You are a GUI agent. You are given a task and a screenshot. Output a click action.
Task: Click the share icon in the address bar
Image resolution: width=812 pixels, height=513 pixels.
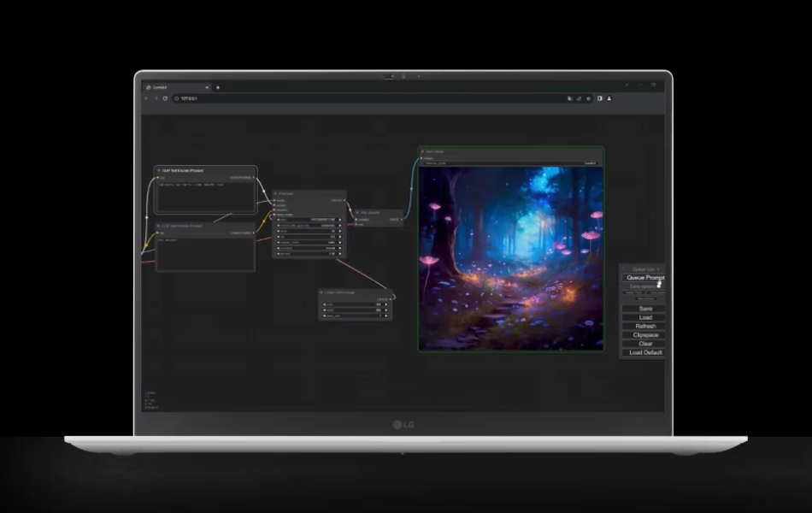(x=579, y=98)
